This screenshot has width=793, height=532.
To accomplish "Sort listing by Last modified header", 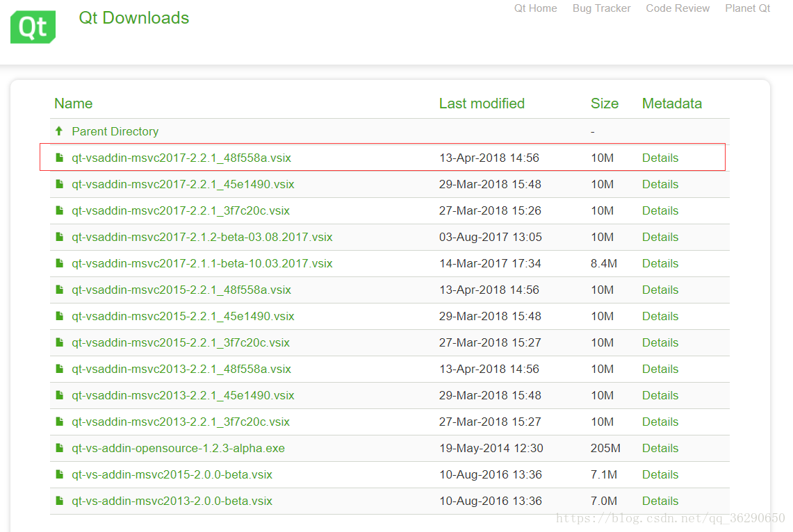I will pos(482,103).
